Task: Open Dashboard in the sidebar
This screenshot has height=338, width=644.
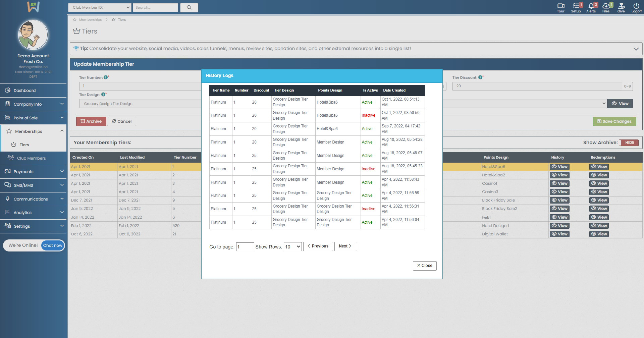Action: point(24,91)
